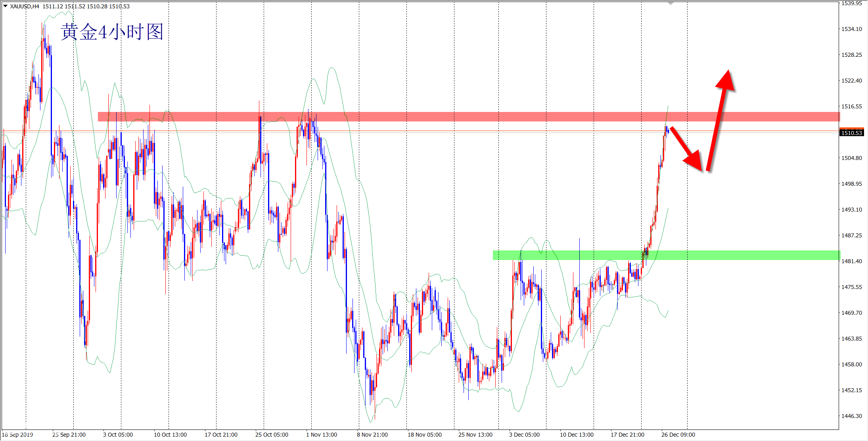This screenshot has height=441, width=868.
Task: Click the 26 Dec 09:00 time label
Action: click(678, 435)
